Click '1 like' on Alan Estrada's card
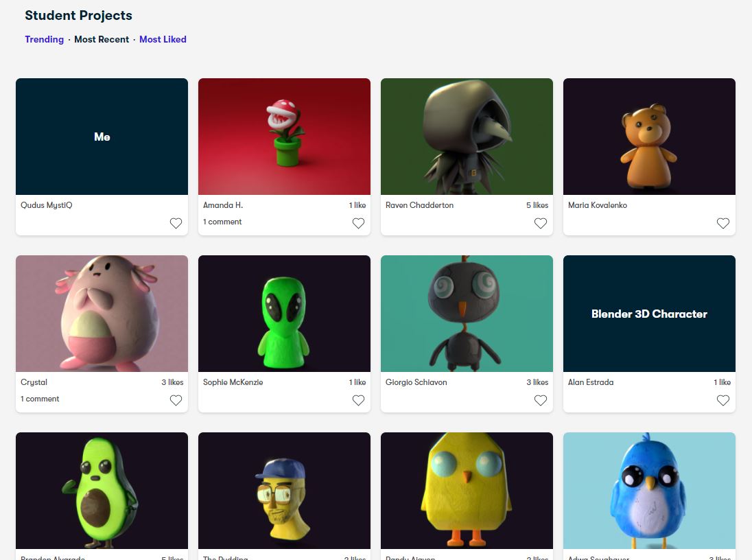The height and width of the screenshot is (560, 752). point(722,382)
